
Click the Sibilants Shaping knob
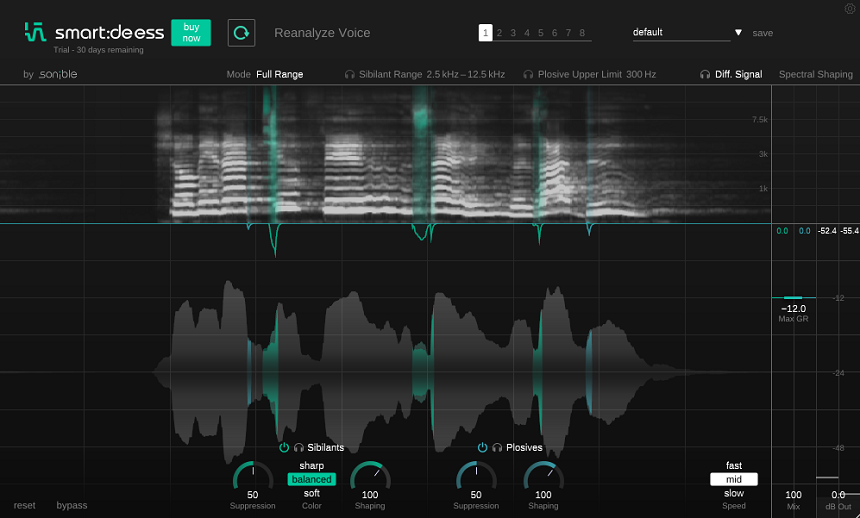(370, 477)
